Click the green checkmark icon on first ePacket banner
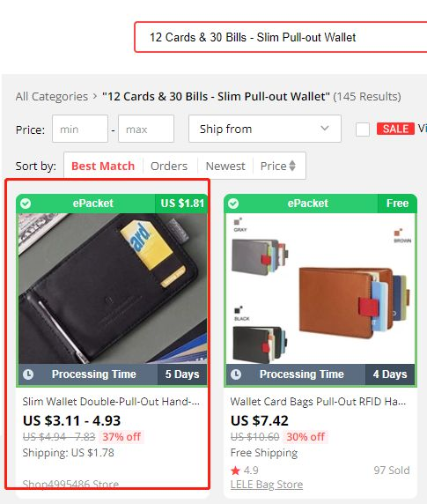Viewport: 427px width, 504px height. coord(26,204)
